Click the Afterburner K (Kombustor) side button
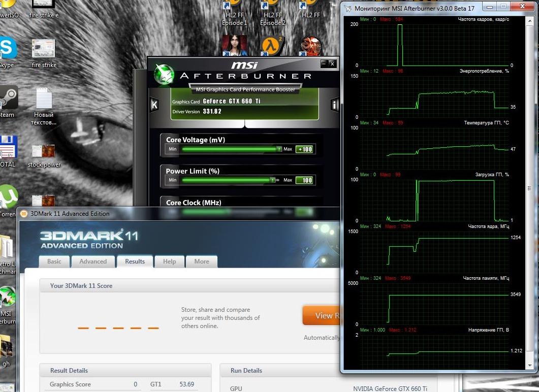 tap(154, 105)
